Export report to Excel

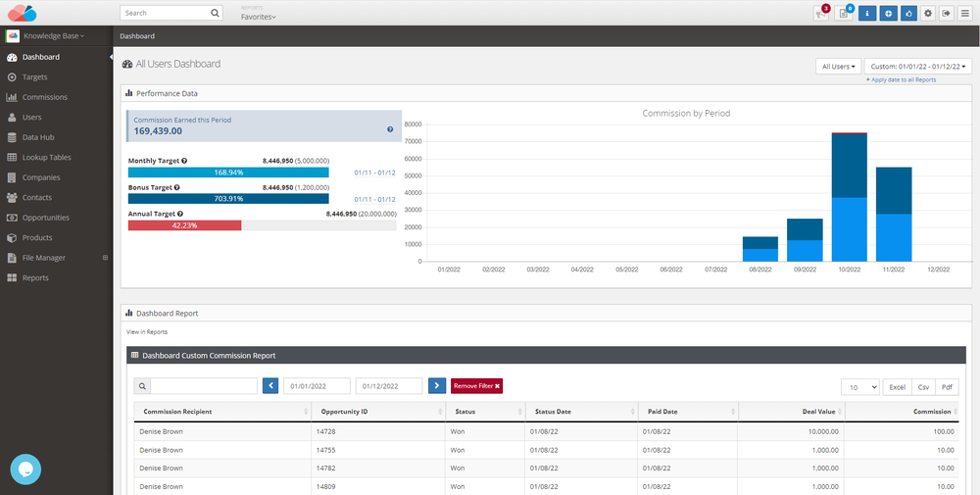[897, 387]
